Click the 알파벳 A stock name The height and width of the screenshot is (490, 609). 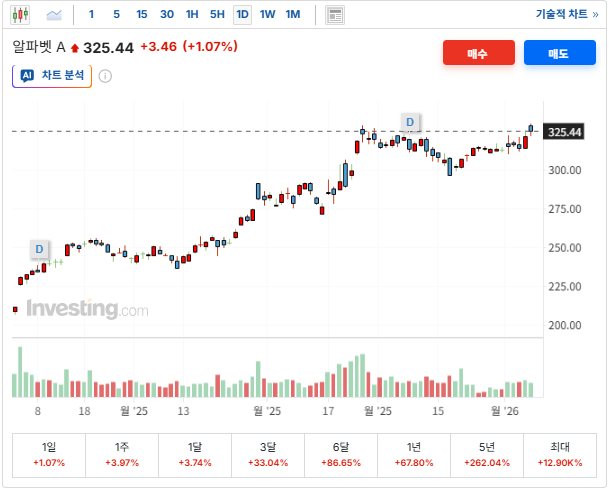point(39,47)
